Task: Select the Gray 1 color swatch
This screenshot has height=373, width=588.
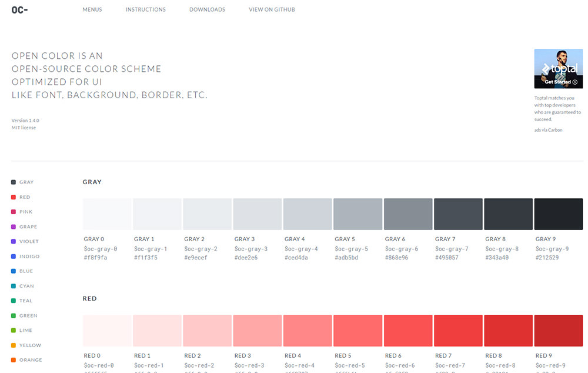Action: (x=157, y=214)
